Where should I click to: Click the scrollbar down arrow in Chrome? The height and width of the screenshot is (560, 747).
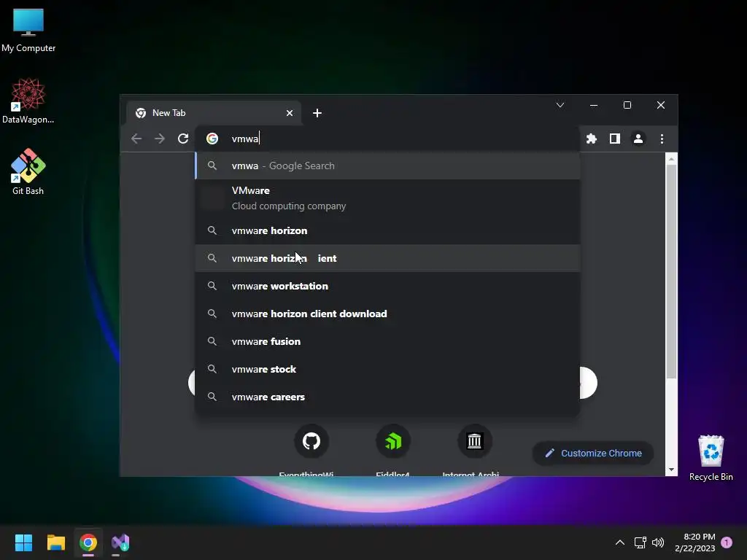coord(671,470)
